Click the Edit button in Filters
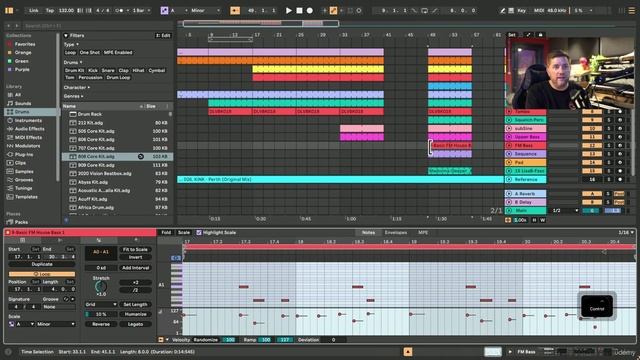Image resolution: width=640 pixels, height=360 pixels. pyautogui.click(x=162, y=36)
